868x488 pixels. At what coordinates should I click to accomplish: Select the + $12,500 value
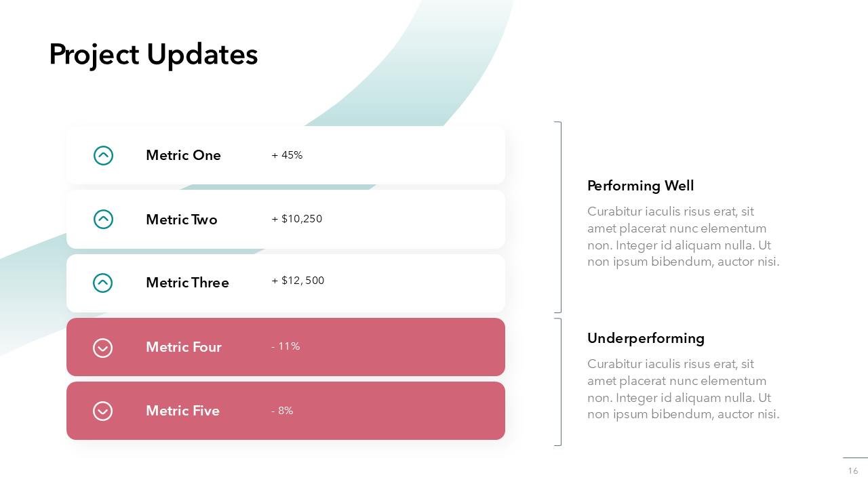[298, 281]
